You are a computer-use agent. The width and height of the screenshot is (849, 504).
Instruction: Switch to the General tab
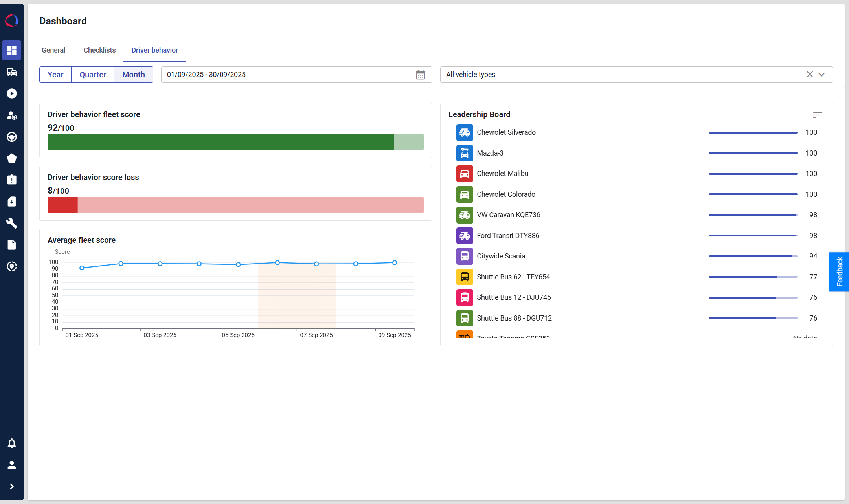[53, 50]
